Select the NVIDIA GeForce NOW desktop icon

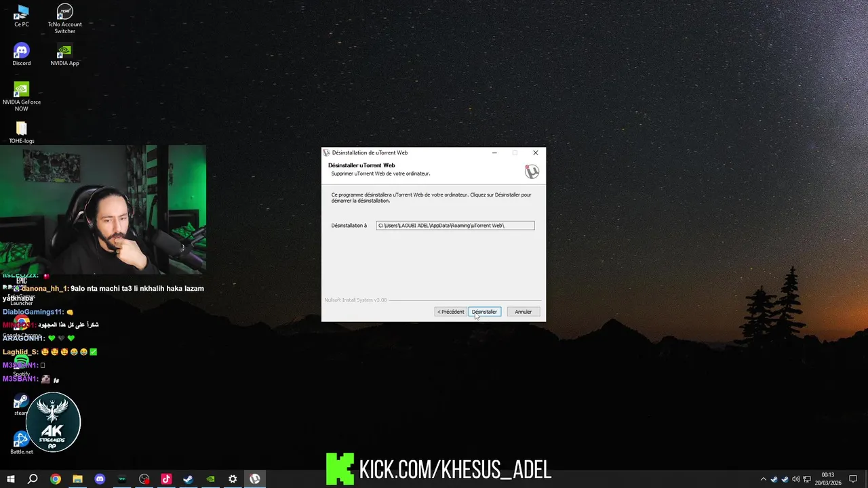[x=22, y=96]
